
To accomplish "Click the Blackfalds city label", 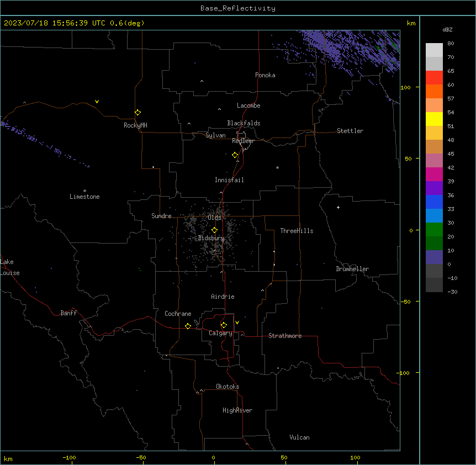I will click(x=244, y=123).
